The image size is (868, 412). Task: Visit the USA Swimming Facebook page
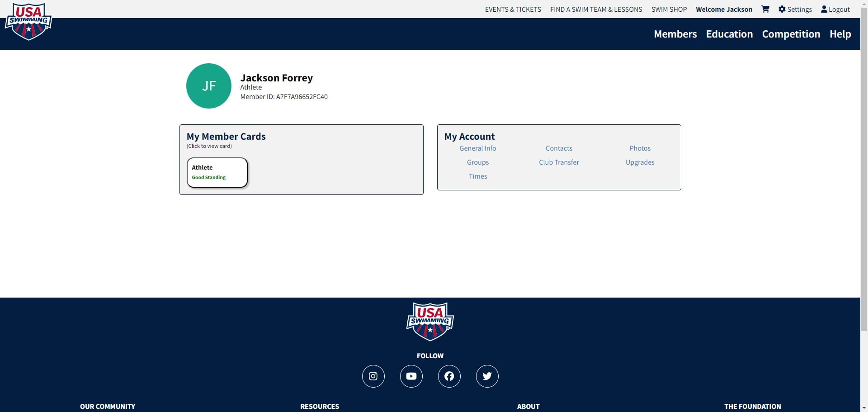tap(449, 376)
